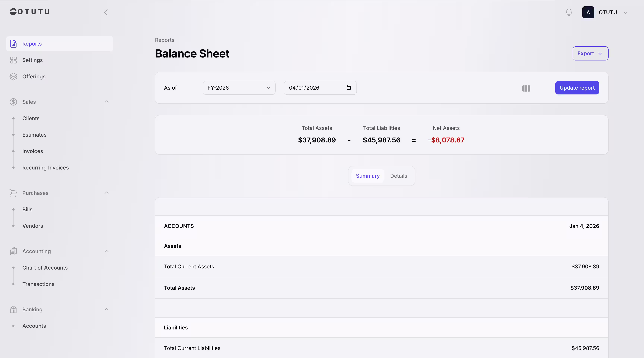Click the Update report button
The width and height of the screenshot is (644, 358).
[x=577, y=88]
